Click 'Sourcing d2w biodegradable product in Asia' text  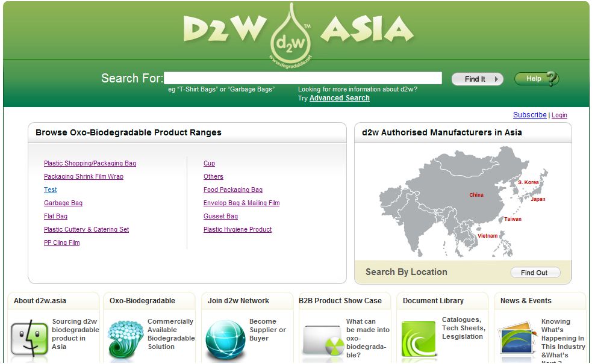(75, 334)
